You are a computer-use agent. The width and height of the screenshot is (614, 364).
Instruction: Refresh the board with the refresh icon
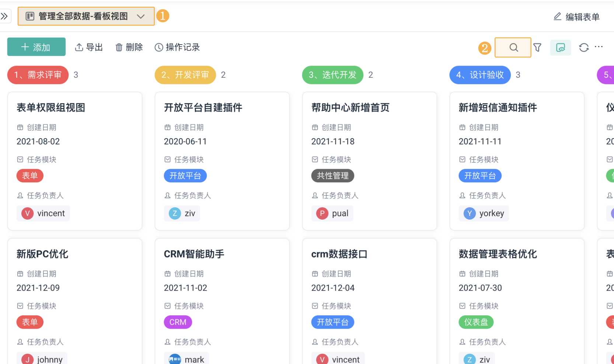[584, 48]
